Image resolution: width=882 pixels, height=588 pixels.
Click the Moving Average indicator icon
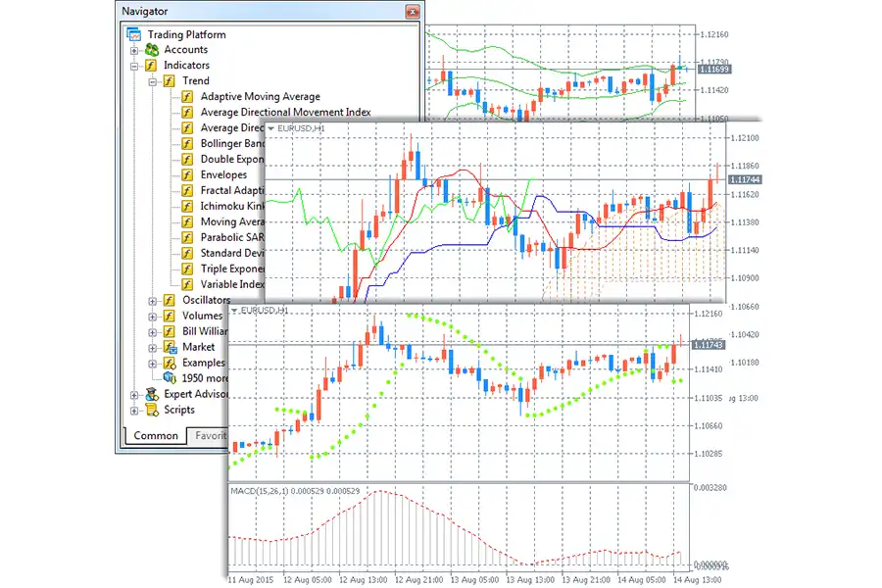pyautogui.click(x=187, y=222)
